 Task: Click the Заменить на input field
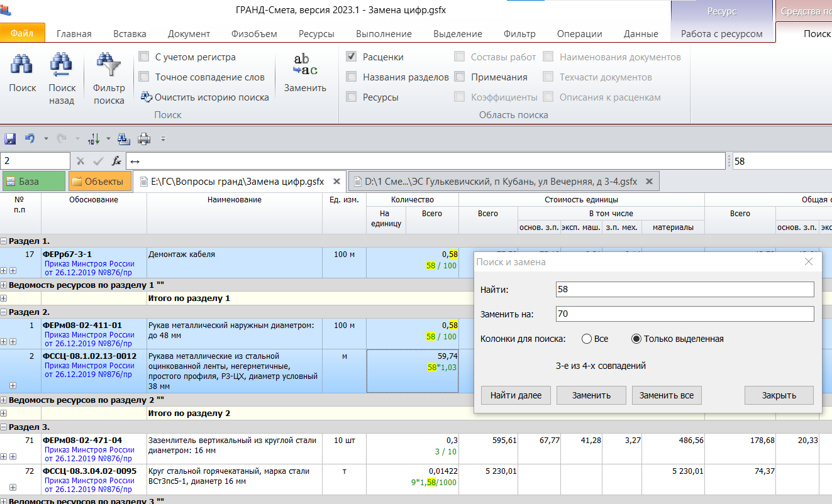point(684,314)
